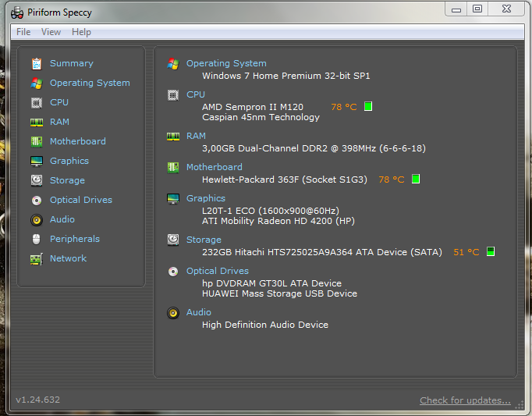Click the green CPU temperature indicator
The width and height of the screenshot is (532, 416).
pyautogui.click(x=368, y=106)
